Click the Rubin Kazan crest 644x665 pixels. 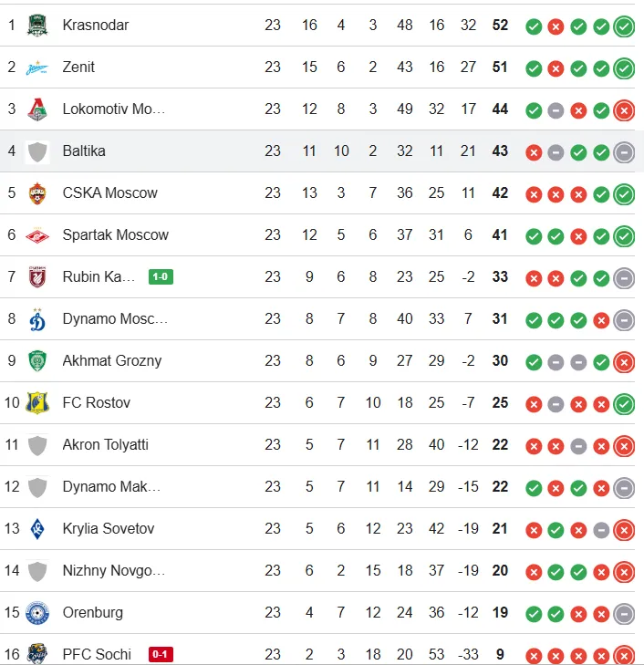pyautogui.click(x=37, y=276)
